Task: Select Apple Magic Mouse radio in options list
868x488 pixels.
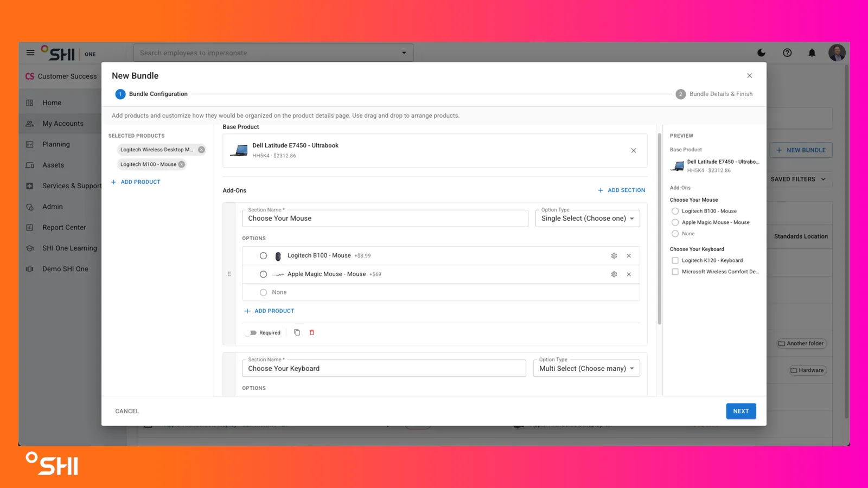Action: point(263,274)
